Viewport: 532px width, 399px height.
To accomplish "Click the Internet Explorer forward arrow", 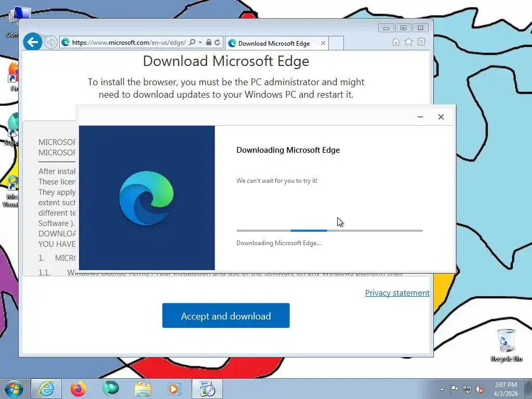I will point(51,42).
